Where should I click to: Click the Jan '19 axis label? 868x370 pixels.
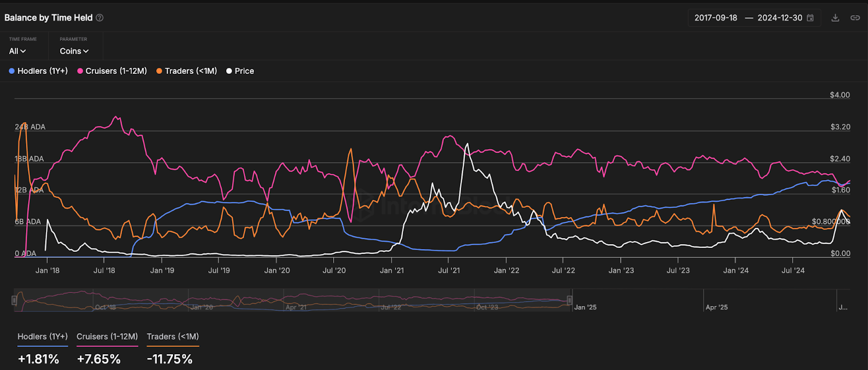[162, 270]
